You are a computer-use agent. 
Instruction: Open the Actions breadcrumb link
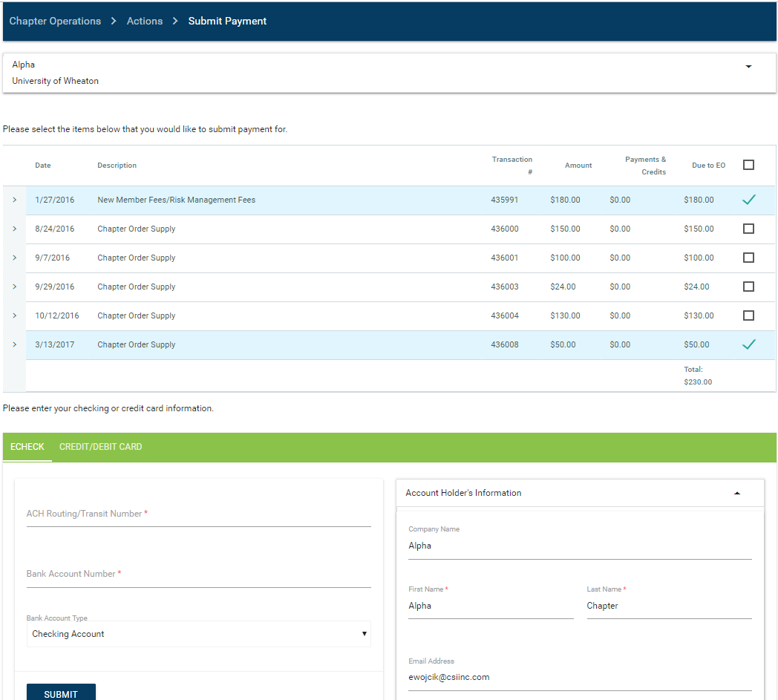[145, 21]
